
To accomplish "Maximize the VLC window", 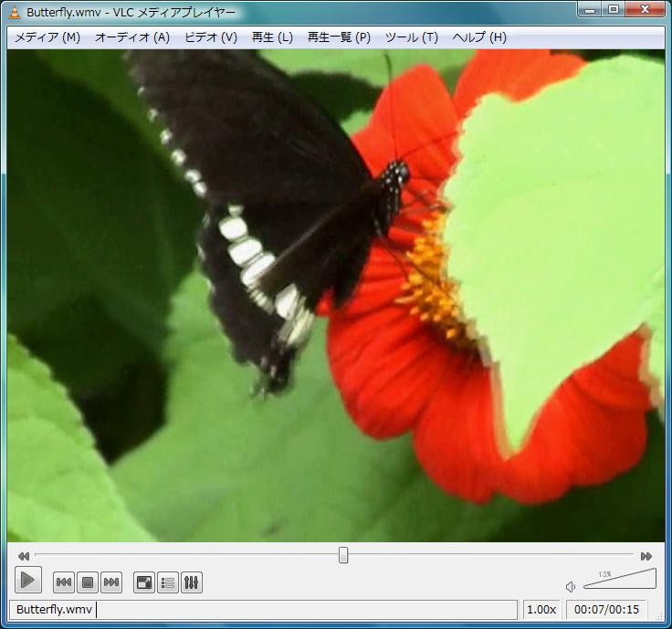I will (614, 9).
